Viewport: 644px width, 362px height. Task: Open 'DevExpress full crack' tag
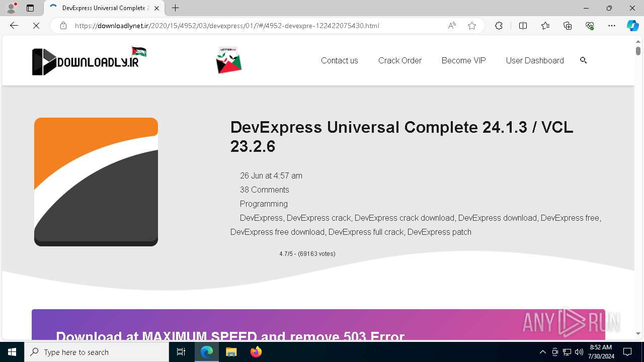pos(366,232)
